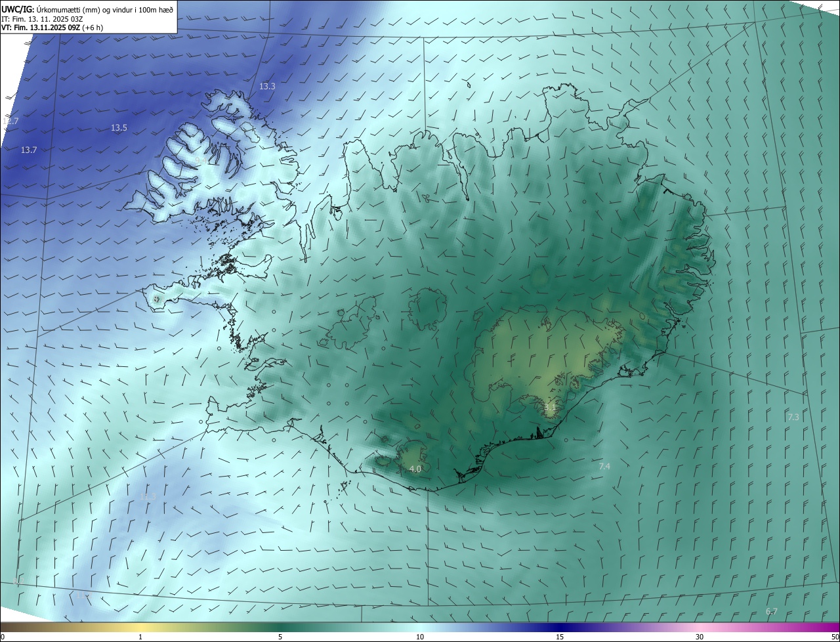840x642 pixels.
Task: Click the 13.7 value label on the map
Action: coord(29,150)
